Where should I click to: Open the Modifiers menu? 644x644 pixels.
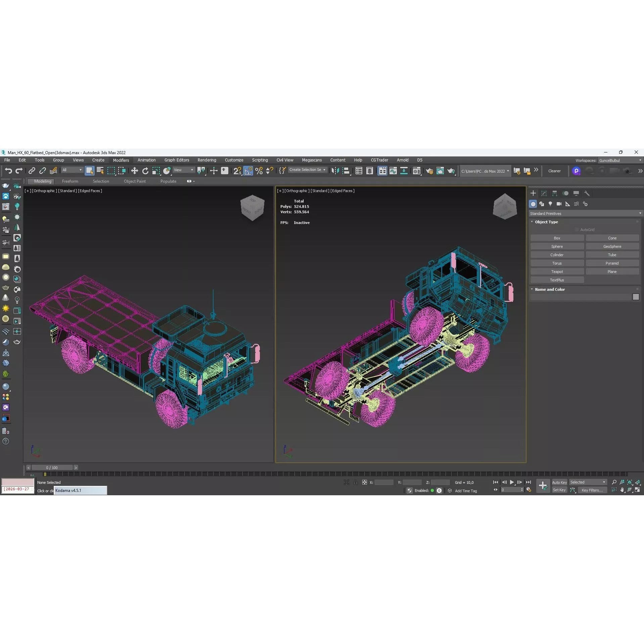pos(121,160)
